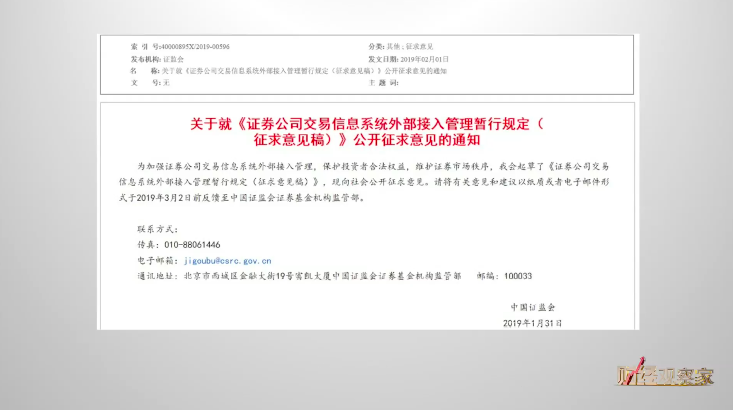The image size is (733, 410).
Task: Select the 联系方式 heading
Action: click(x=158, y=229)
